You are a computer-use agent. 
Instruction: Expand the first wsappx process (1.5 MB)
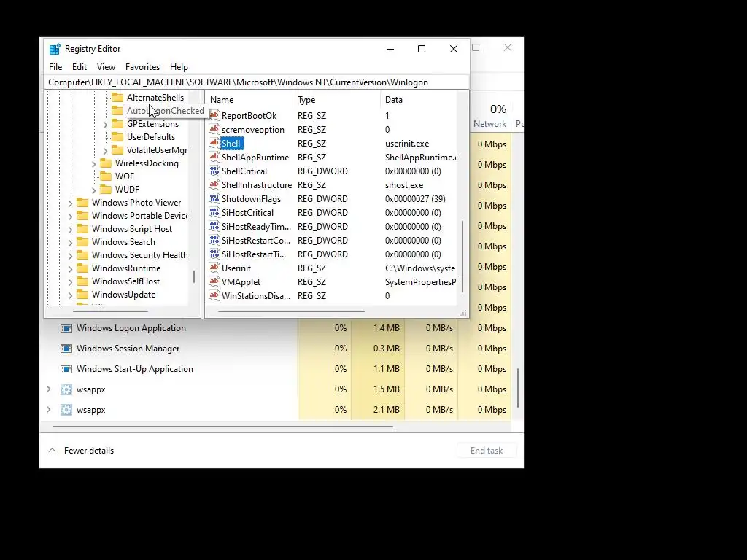[49, 389]
